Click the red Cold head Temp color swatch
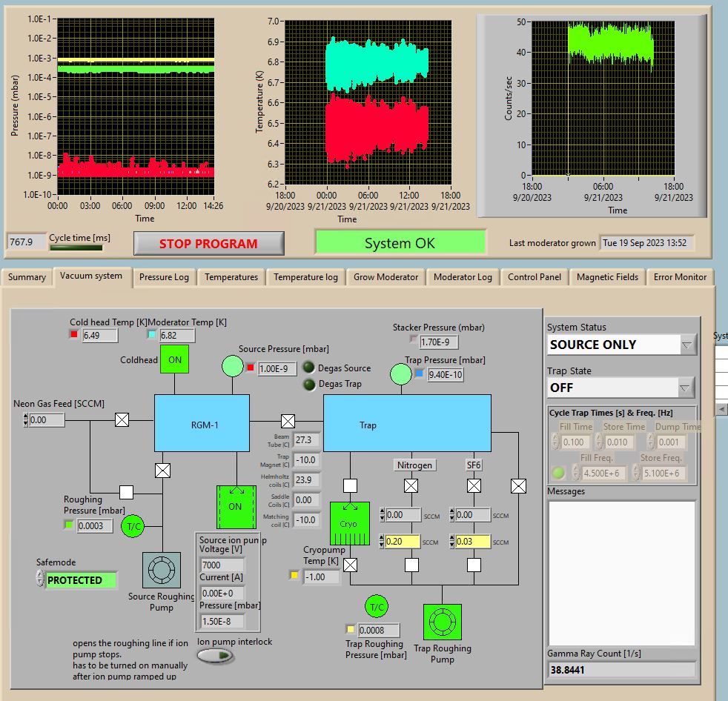The image size is (728, 701). (73, 335)
